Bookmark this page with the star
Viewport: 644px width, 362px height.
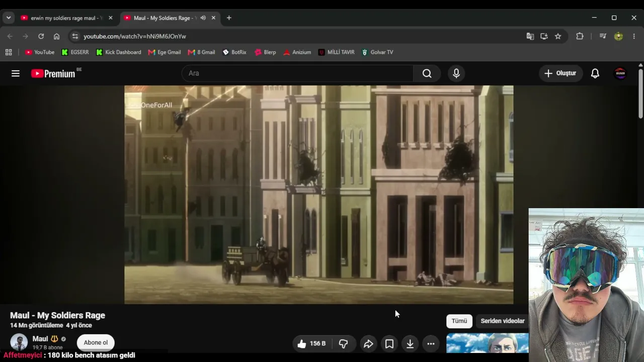558,36
